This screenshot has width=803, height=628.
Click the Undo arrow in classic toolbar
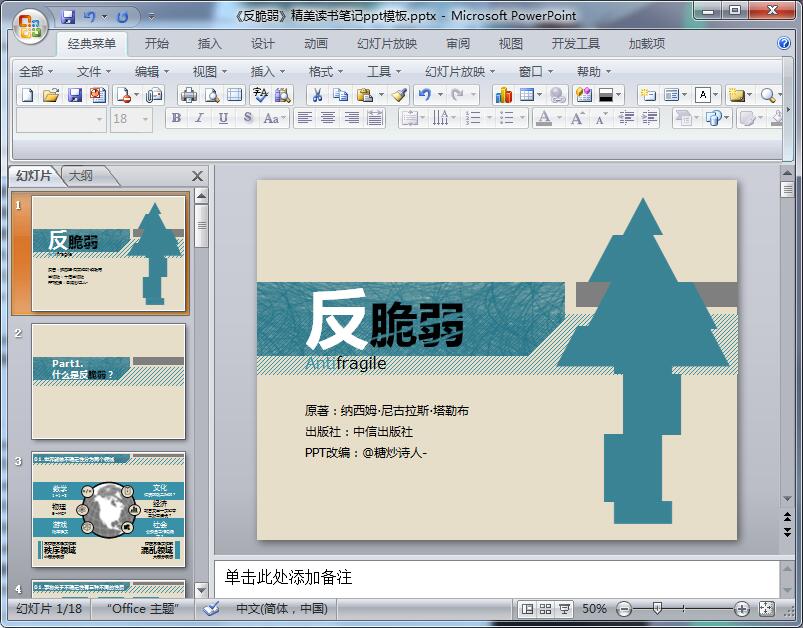tap(425, 95)
